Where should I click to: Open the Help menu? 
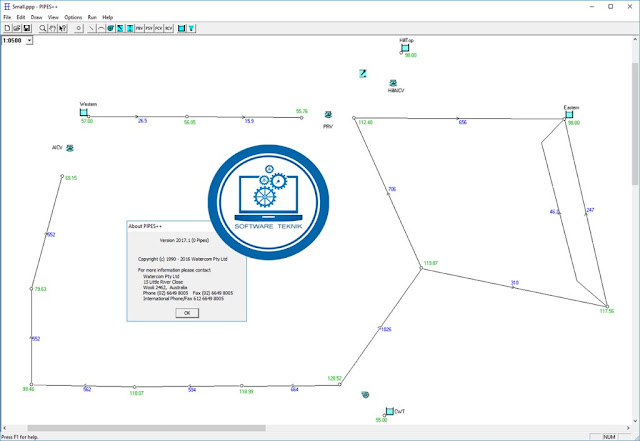coord(108,17)
